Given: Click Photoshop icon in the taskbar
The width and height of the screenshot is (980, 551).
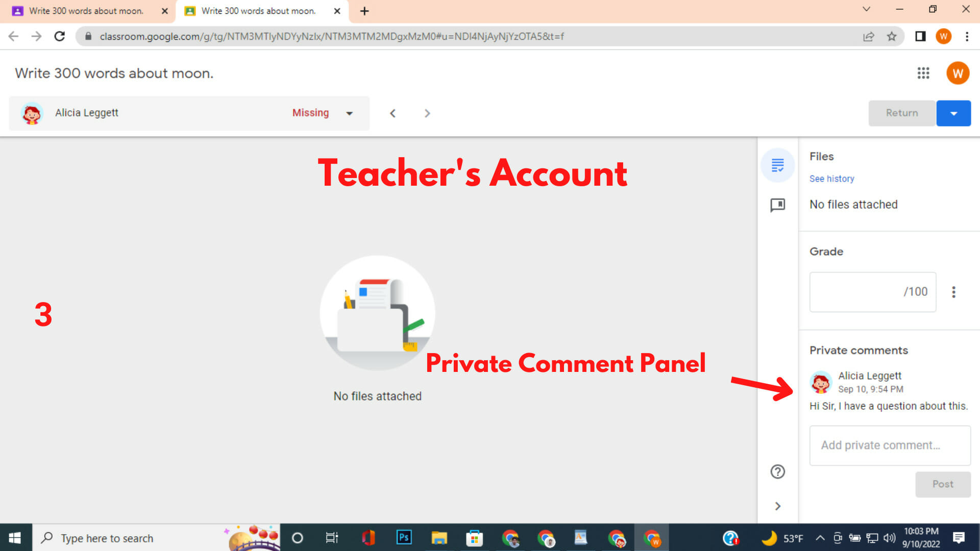Looking at the screenshot, I should [403, 538].
